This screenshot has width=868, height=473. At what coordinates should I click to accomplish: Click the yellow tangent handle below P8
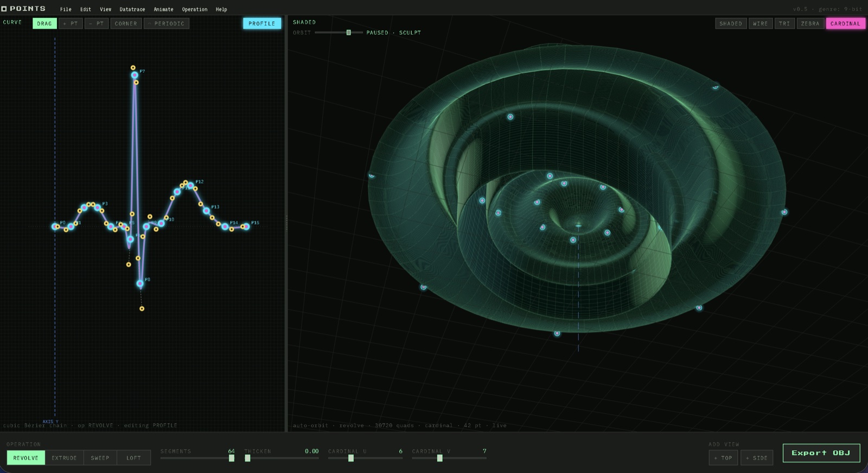[142, 308]
